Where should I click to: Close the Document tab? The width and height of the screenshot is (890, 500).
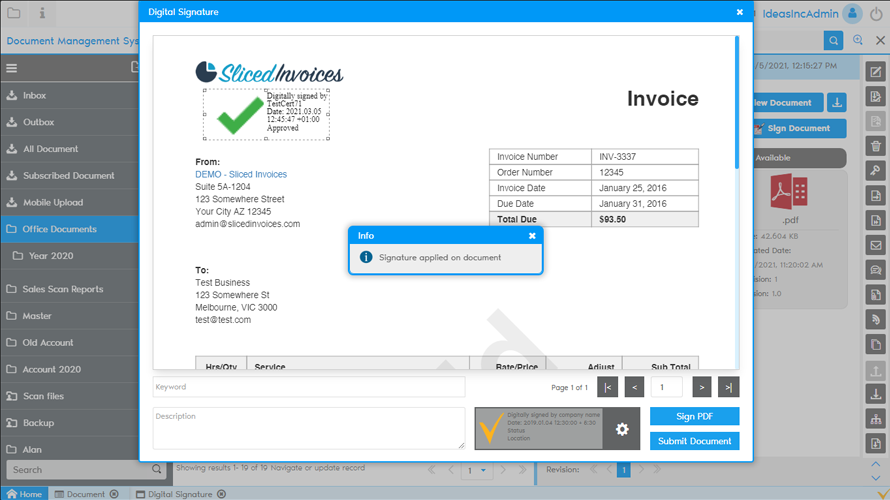[114, 494]
